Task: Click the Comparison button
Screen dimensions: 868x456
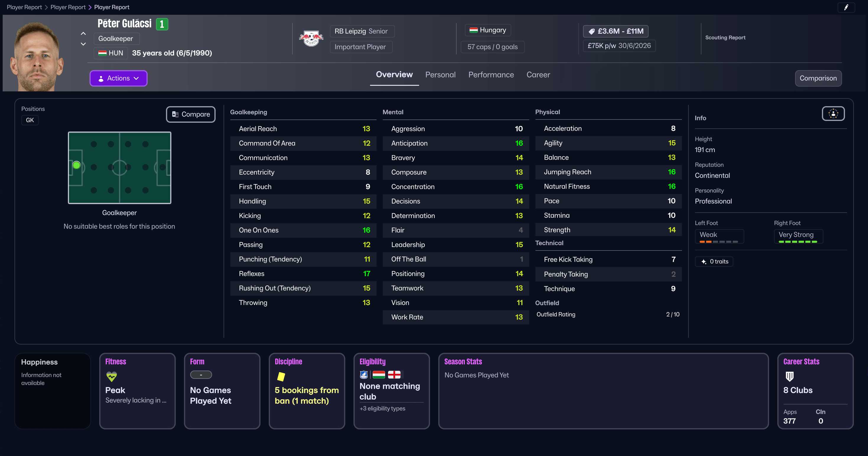Action: [x=818, y=78]
